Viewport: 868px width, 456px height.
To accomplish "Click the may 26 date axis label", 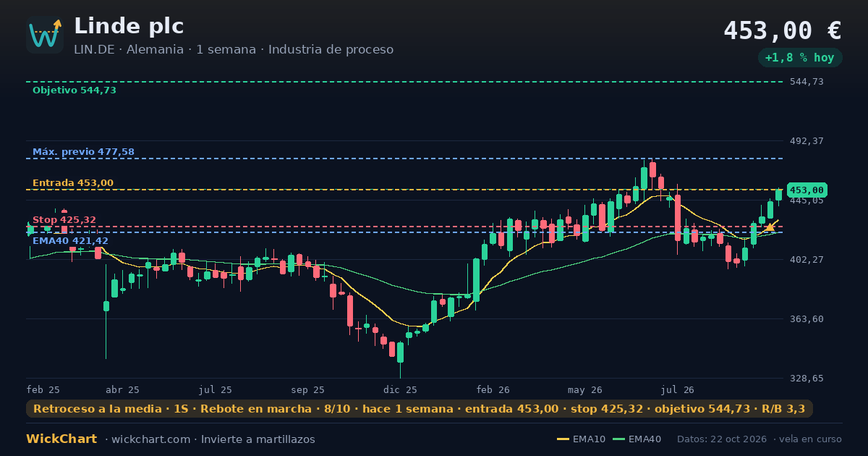I will [x=585, y=389].
